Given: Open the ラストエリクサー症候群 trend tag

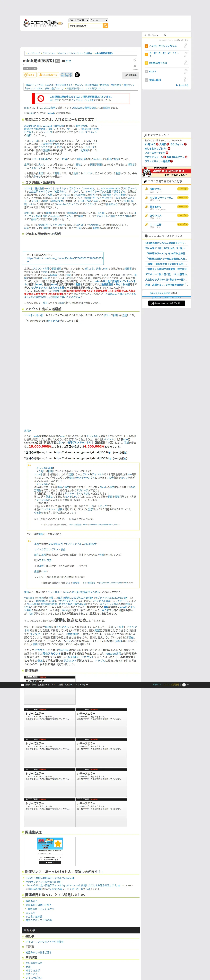Looking at the screenshot, I should click(157, 161).
